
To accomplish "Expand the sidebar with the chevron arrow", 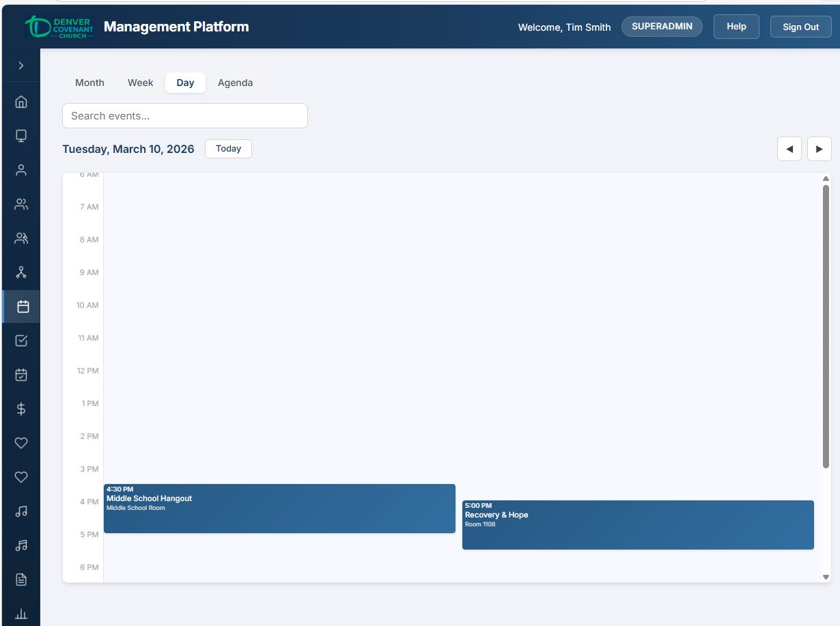I will point(21,66).
